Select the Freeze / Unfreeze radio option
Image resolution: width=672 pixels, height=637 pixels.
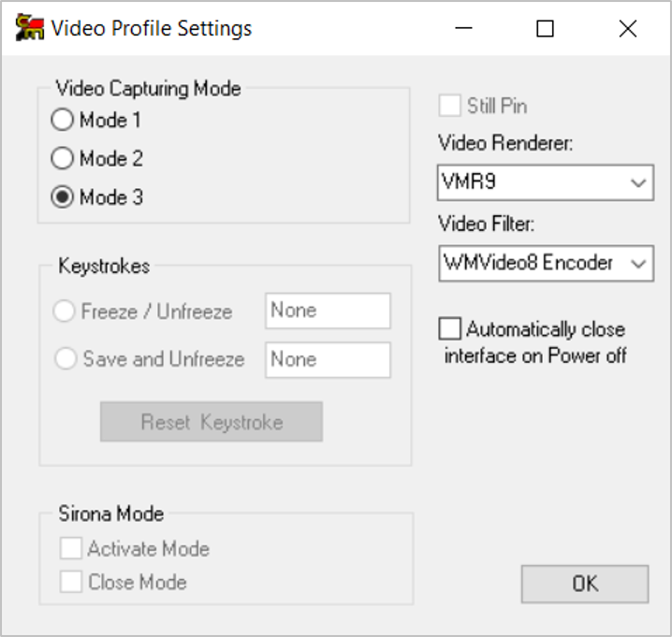65,311
